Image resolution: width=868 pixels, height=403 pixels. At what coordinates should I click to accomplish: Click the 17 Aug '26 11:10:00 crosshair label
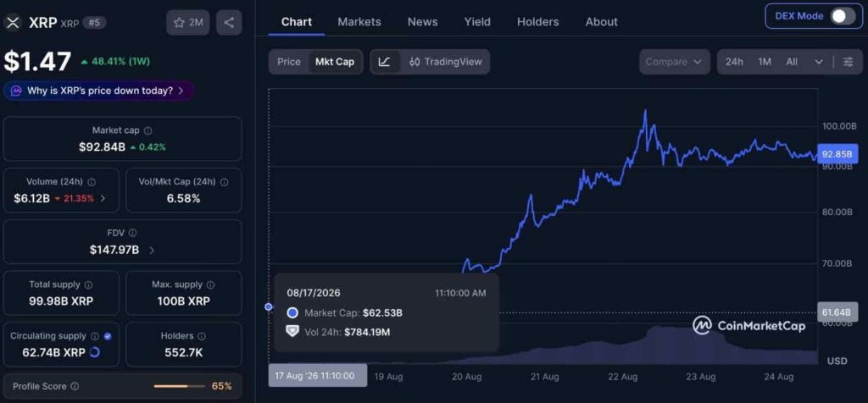point(318,376)
